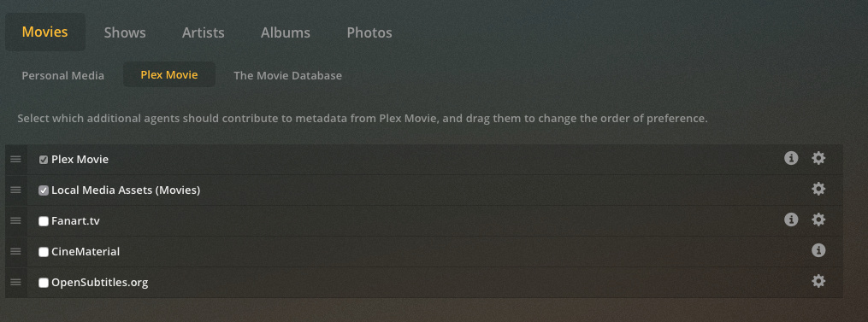
Task: Select the Albums tab
Action: tap(286, 32)
